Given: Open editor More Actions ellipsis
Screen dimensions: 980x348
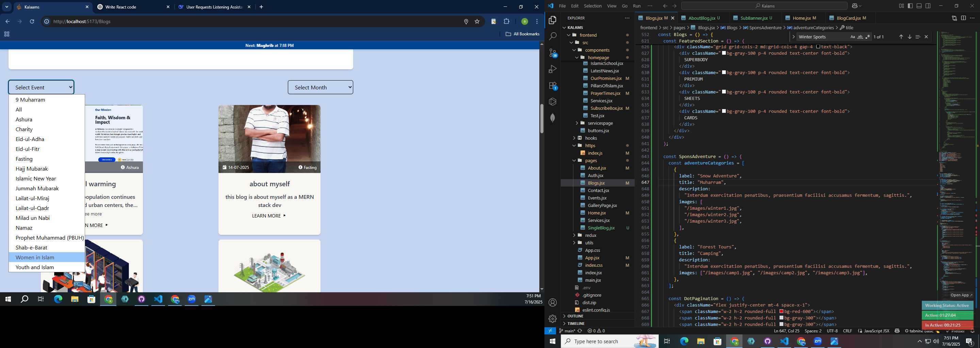Looking at the screenshot, I should pos(972,18).
